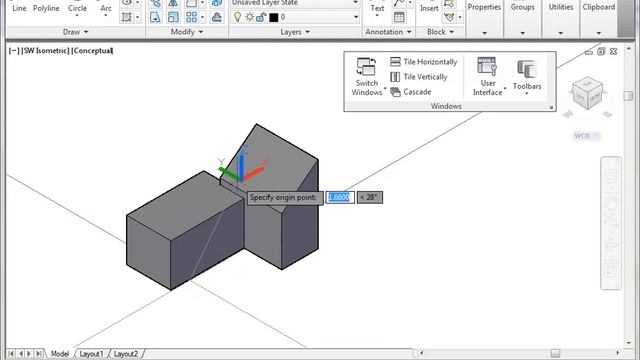This screenshot has height=360, width=640.
Task: Open the Groups panel dropdown
Action: point(522,33)
